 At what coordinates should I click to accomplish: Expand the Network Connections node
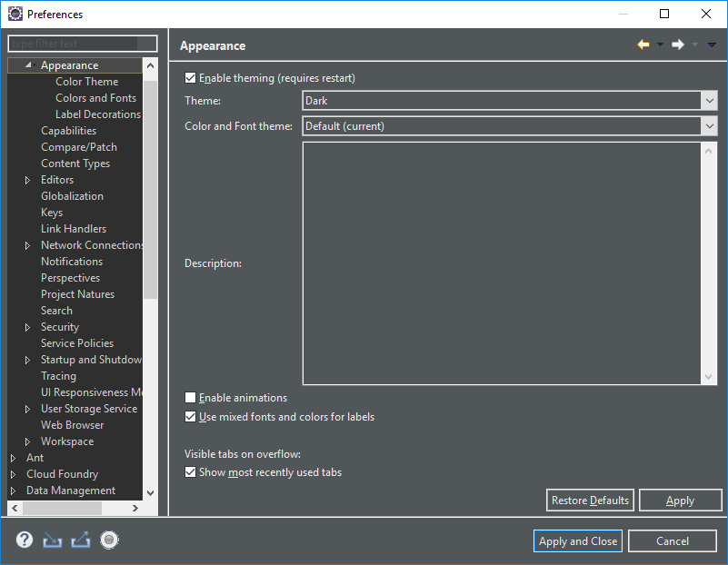[x=27, y=245]
